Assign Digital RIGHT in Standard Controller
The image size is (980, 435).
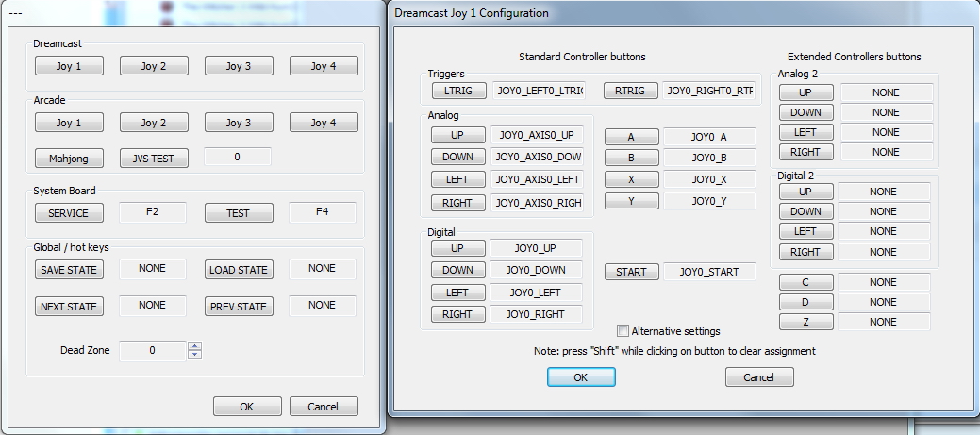pos(457,314)
